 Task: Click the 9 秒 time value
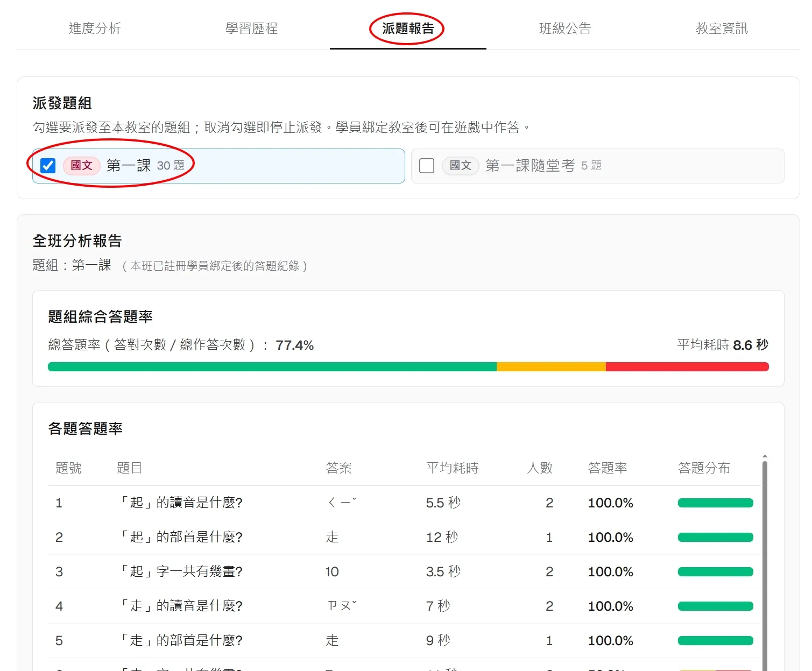tap(438, 640)
